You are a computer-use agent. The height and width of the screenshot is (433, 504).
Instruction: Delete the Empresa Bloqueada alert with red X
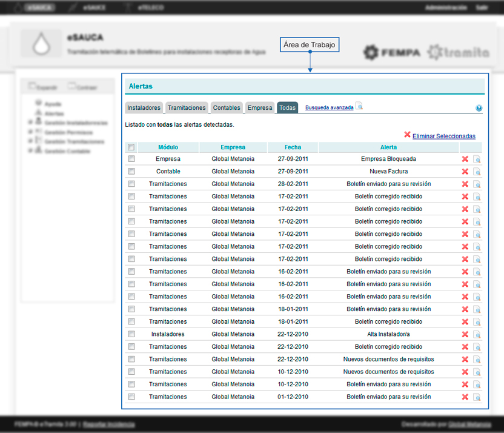coord(465,159)
